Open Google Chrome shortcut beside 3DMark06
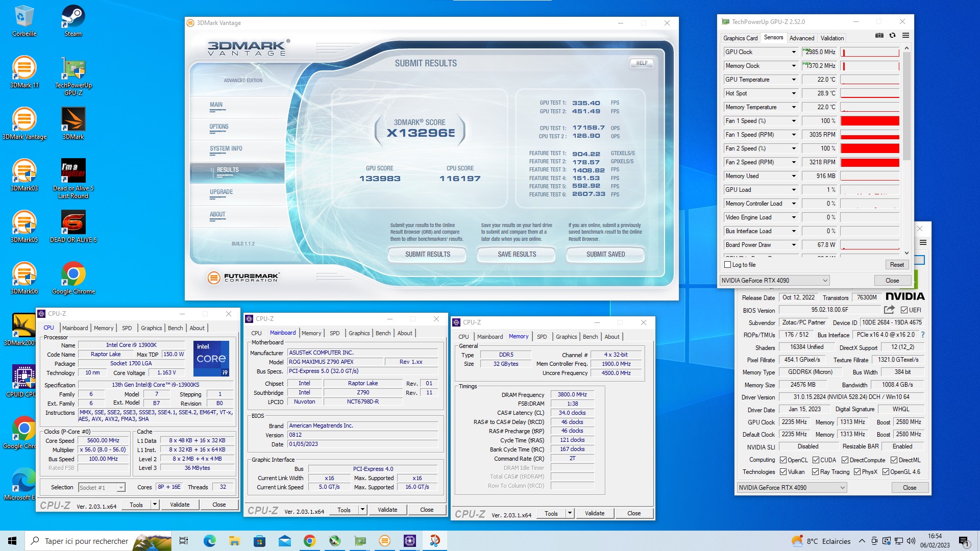 pyautogui.click(x=73, y=278)
